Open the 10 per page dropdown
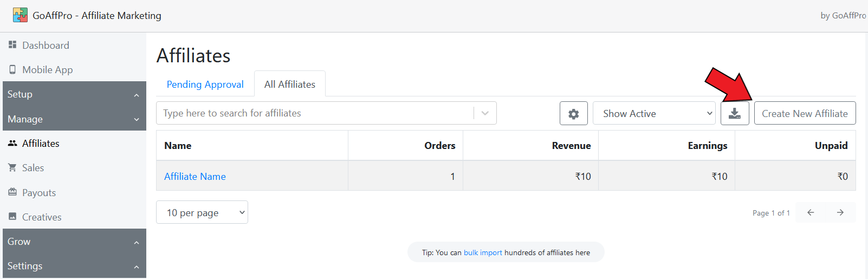The height and width of the screenshot is (279, 868). [x=202, y=213]
